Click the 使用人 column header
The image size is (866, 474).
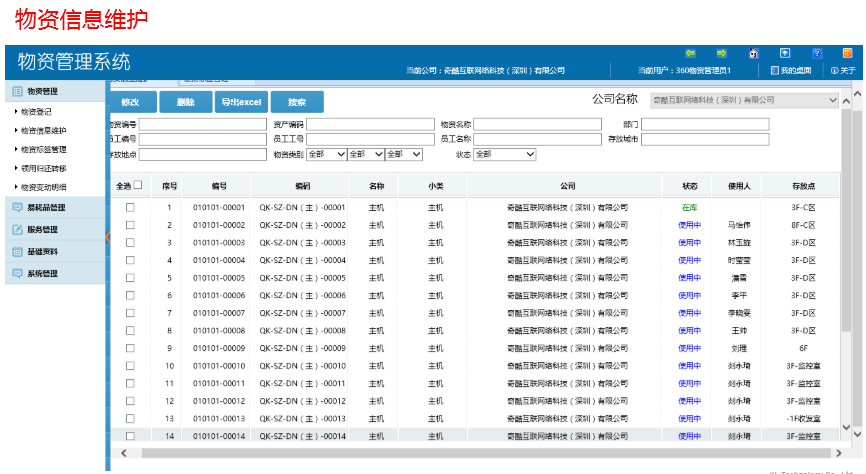739,186
